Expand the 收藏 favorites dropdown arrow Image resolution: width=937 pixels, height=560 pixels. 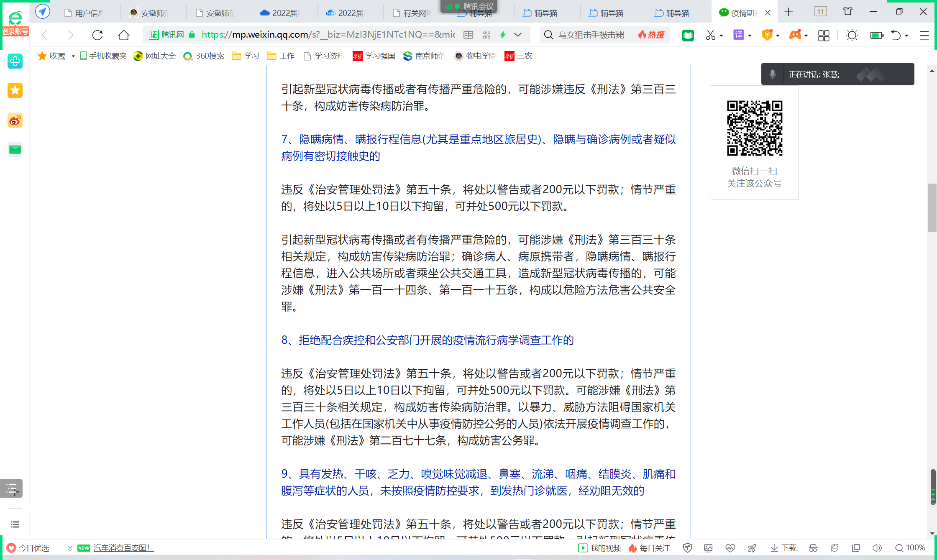click(x=73, y=56)
